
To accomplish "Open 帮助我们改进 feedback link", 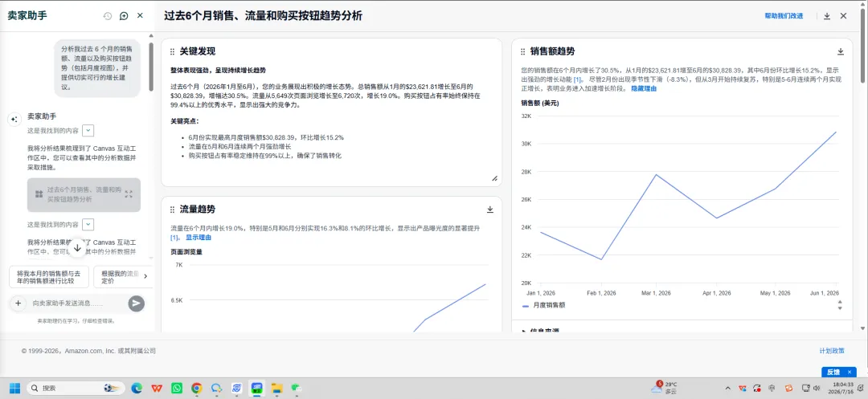I will coord(784,16).
